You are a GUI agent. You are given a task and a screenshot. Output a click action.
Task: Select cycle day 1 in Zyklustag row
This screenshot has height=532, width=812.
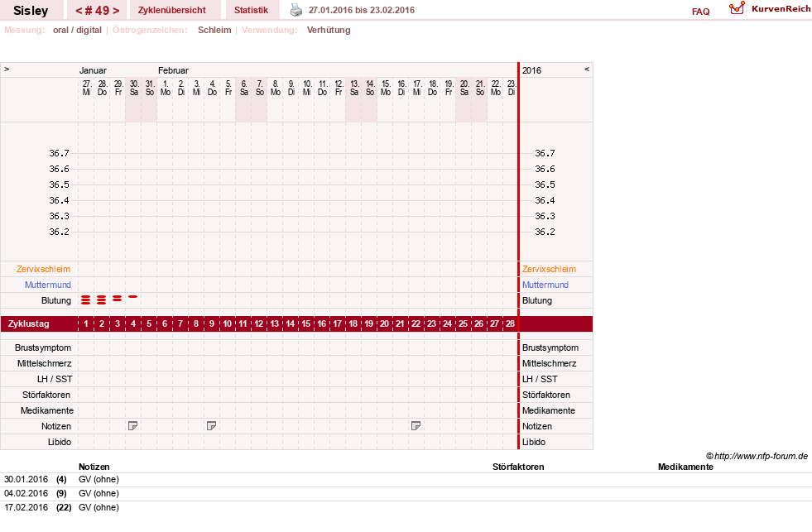pyautogui.click(x=86, y=324)
